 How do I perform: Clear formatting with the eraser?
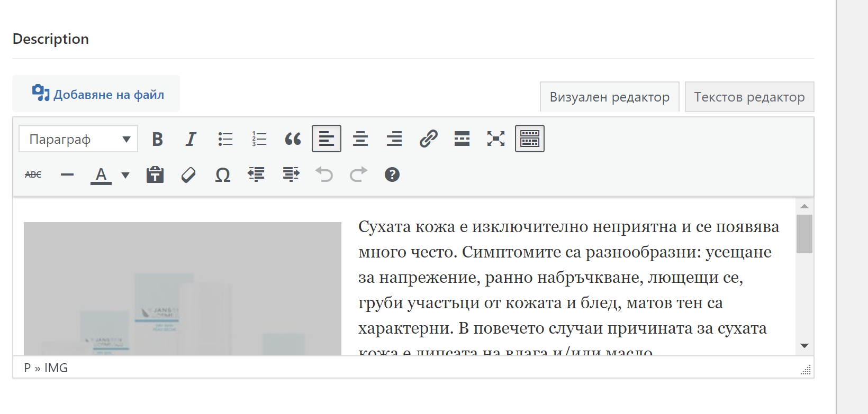189,174
